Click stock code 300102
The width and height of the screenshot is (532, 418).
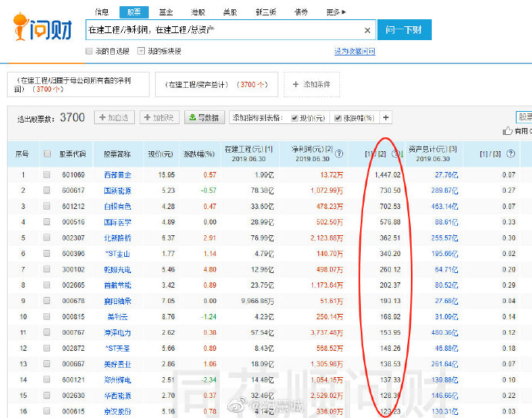[73, 269]
